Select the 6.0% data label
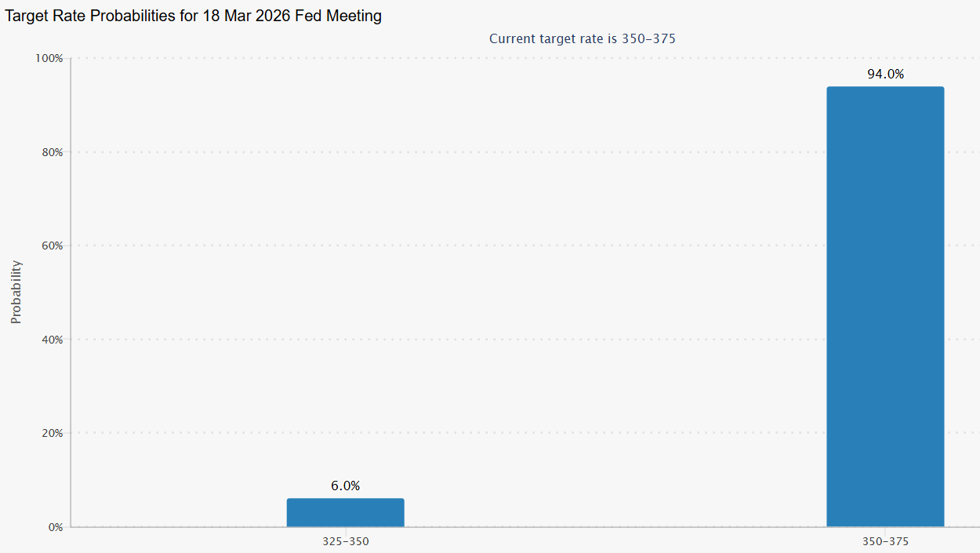980x553 pixels. tap(345, 486)
